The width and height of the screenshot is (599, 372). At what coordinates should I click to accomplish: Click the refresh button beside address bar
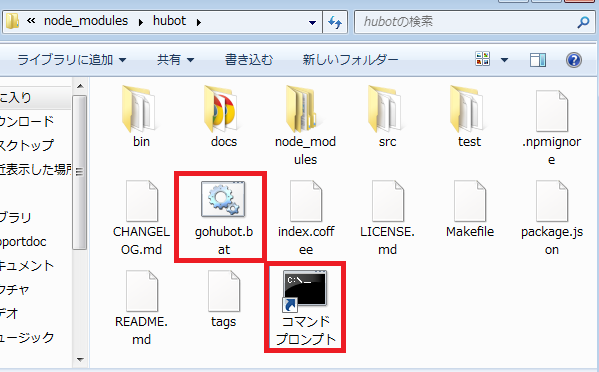[335, 22]
